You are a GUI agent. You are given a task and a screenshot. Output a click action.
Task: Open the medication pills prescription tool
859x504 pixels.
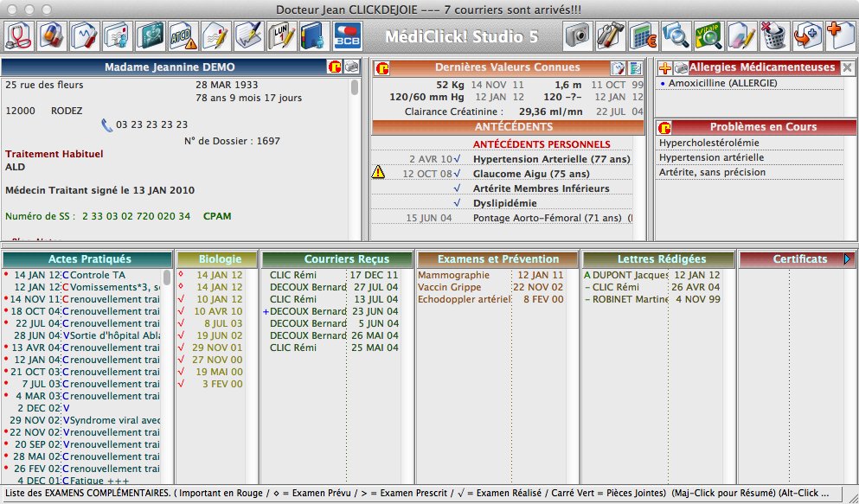[x=53, y=36]
